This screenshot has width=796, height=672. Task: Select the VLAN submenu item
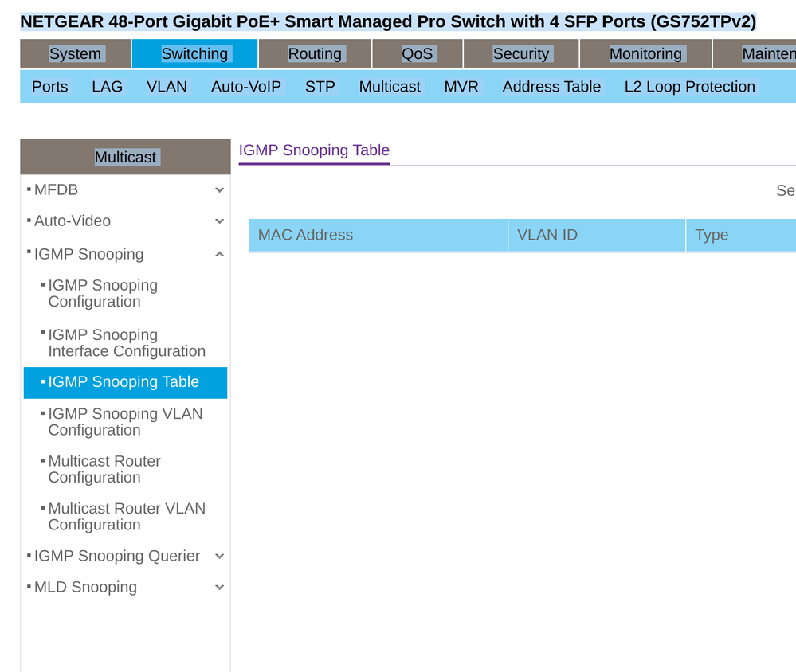[167, 87]
